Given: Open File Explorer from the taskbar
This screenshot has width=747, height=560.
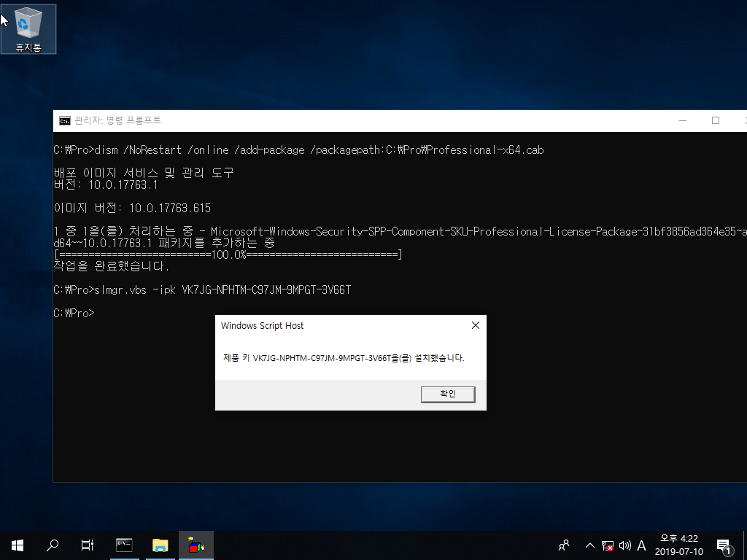Looking at the screenshot, I should 160,545.
